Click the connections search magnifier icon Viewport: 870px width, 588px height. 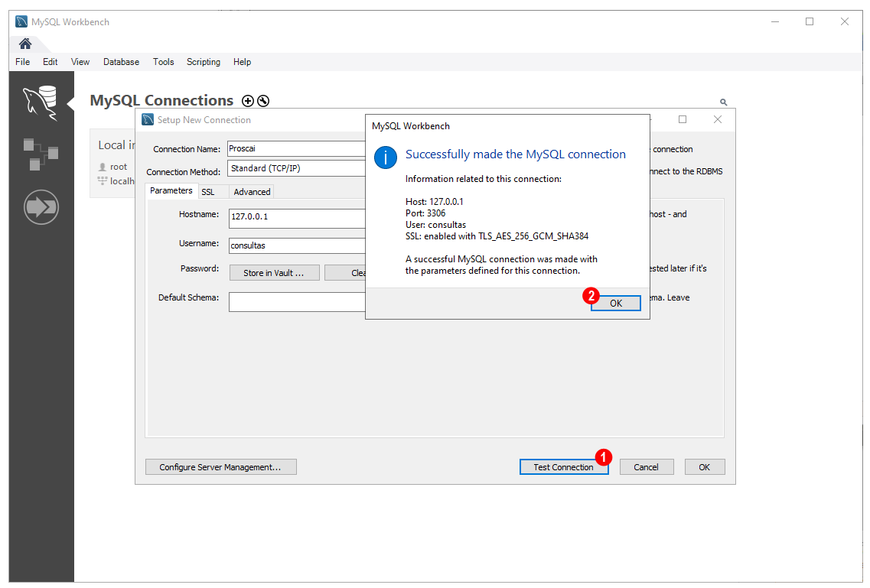pyautogui.click(x=724, y=102)
